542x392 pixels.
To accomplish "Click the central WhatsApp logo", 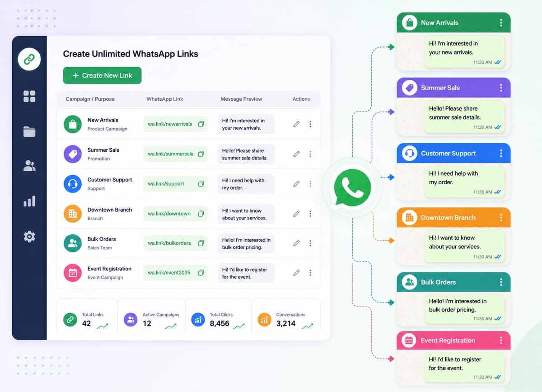I will point(352,188).
